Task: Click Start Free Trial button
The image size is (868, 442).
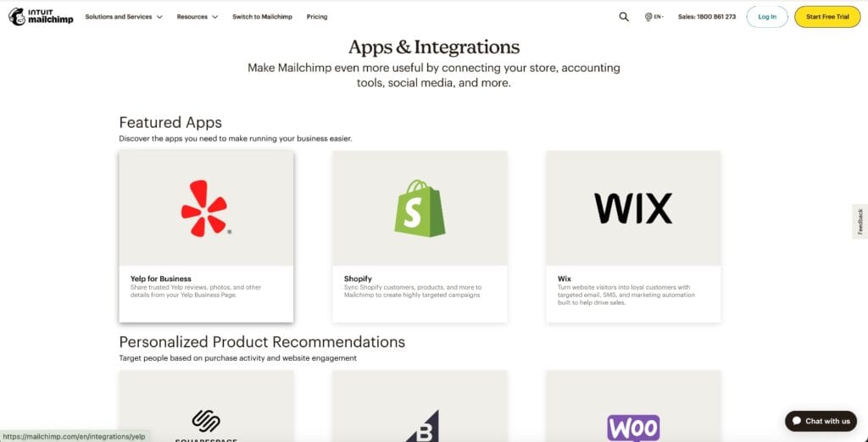Action: [x=827, y=17]
